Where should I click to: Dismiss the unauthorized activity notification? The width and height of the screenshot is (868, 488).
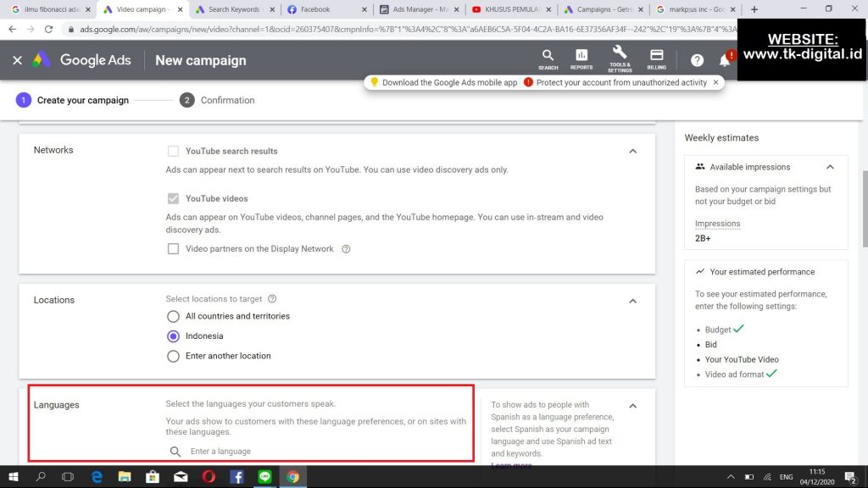click(715, 82)
